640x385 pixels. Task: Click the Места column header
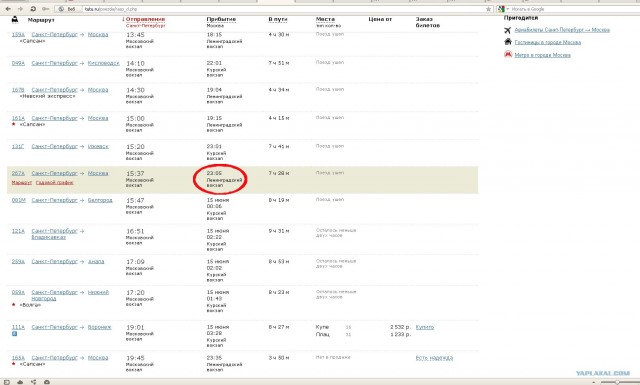click(325, 19)
